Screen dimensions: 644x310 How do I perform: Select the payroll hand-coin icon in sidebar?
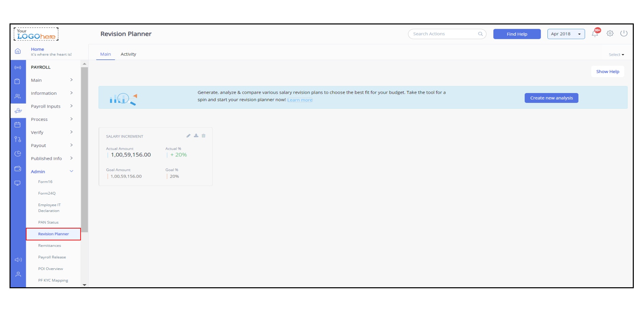[x=18, y=111]
